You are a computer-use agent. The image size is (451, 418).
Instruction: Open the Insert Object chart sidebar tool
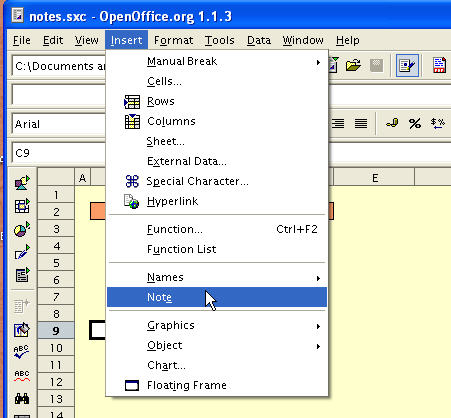(x=22, y=229)
